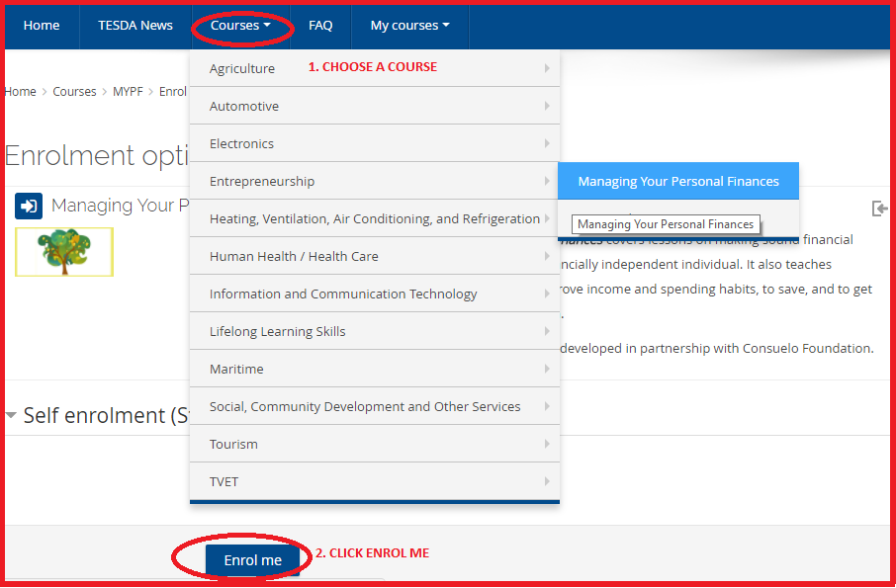
Task: Open Social, Community Development and Other Services
Action: (x=374, y=406)
